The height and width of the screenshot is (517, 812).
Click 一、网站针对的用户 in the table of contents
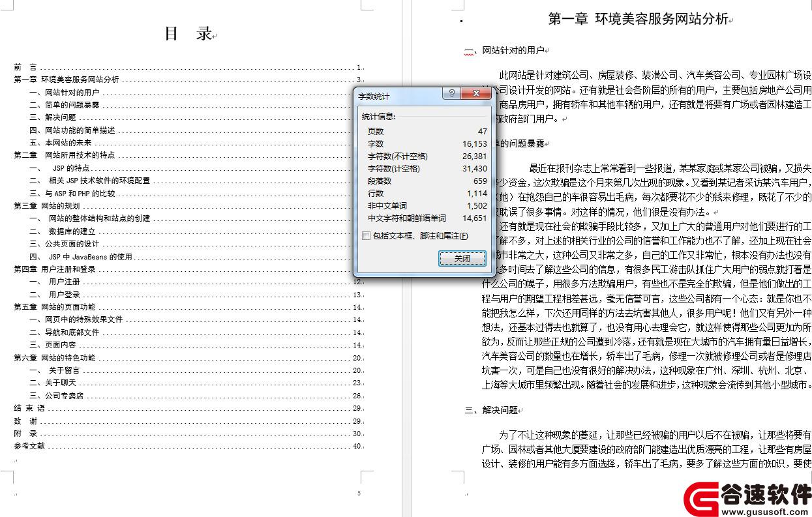click(x=195, y=93)
